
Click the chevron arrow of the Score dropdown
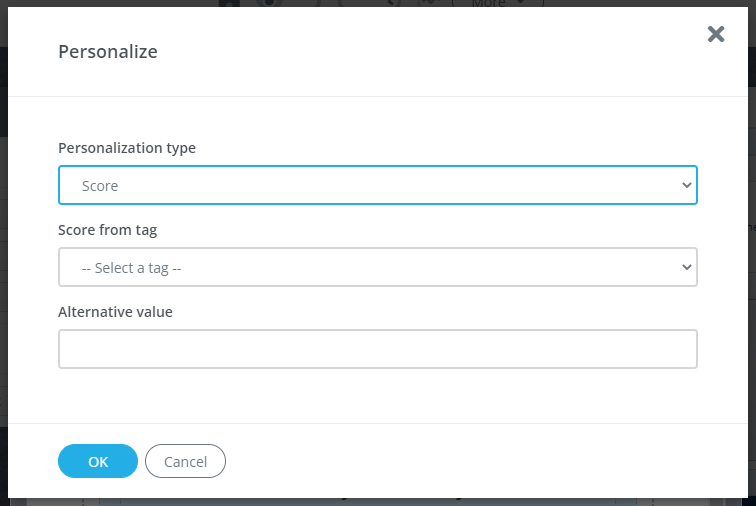[687, 185]
